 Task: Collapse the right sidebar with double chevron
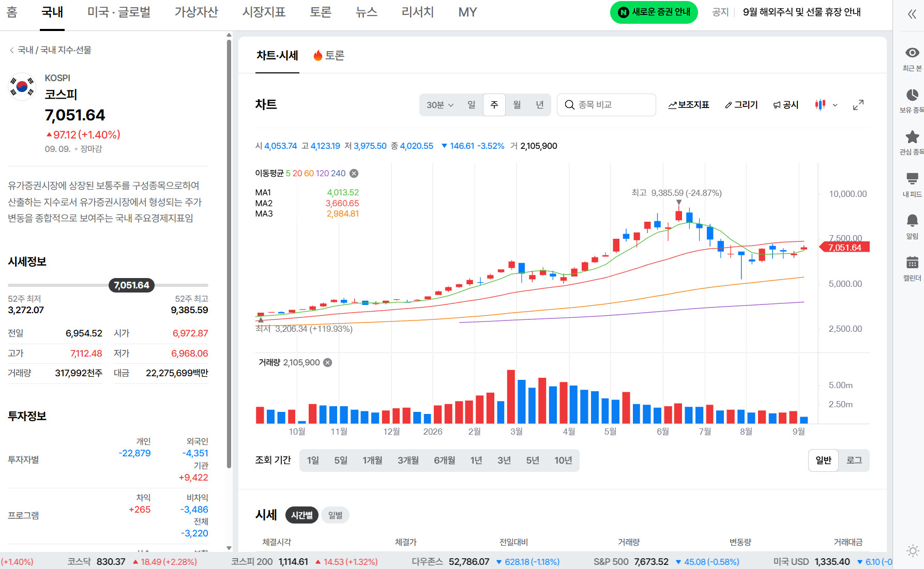912,14
